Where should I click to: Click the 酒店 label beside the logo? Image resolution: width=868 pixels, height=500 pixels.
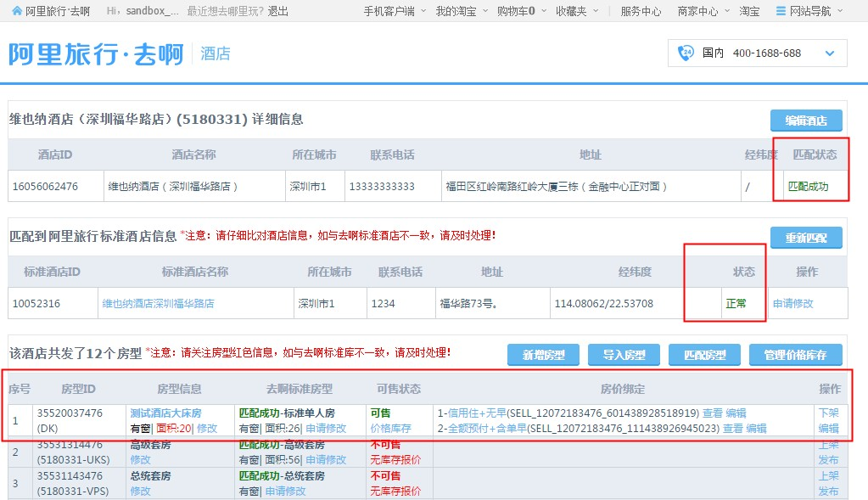click(x=215, y=53)
